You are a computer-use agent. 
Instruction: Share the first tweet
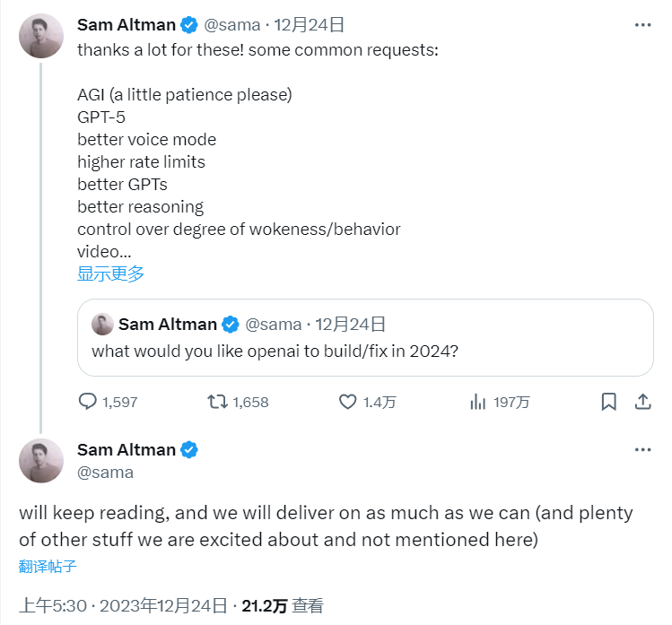click(642, 402)
